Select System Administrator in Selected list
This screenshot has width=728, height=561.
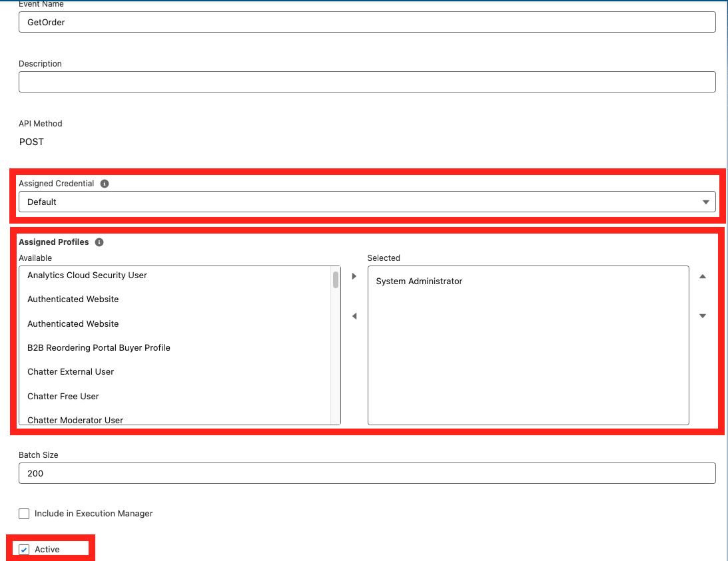coord(528,281)
